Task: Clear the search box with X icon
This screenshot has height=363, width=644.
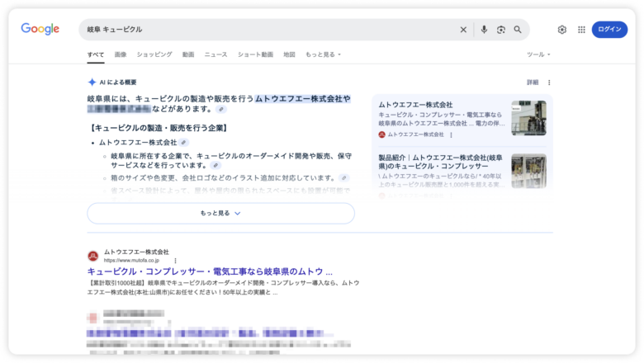Action: [463, 30]
